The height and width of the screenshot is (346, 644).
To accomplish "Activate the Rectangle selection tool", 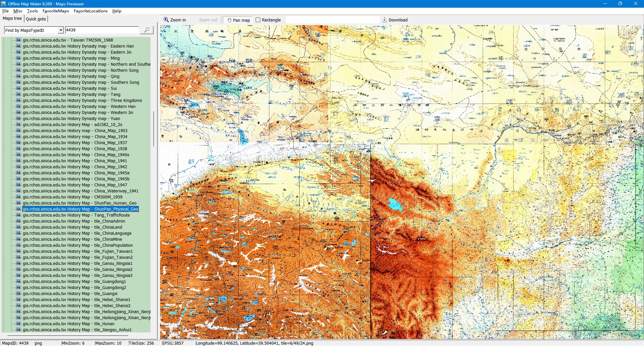I will coord(268,20).
